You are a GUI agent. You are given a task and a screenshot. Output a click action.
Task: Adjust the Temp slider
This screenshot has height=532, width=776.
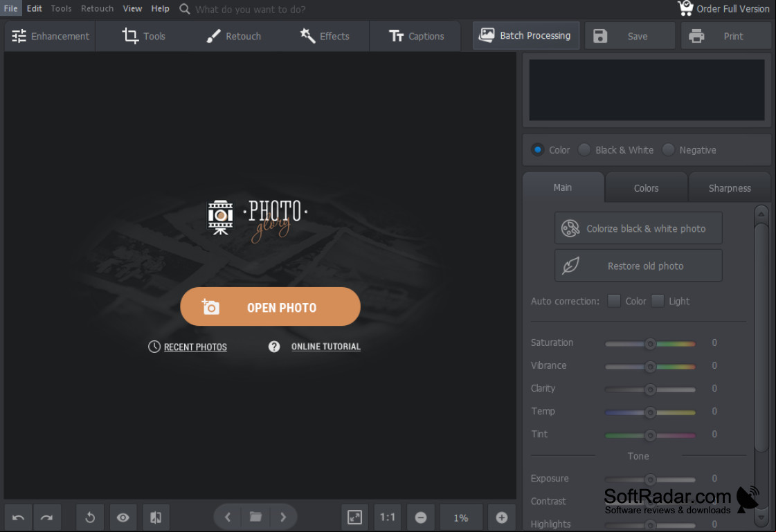click(x=650, y=412)
